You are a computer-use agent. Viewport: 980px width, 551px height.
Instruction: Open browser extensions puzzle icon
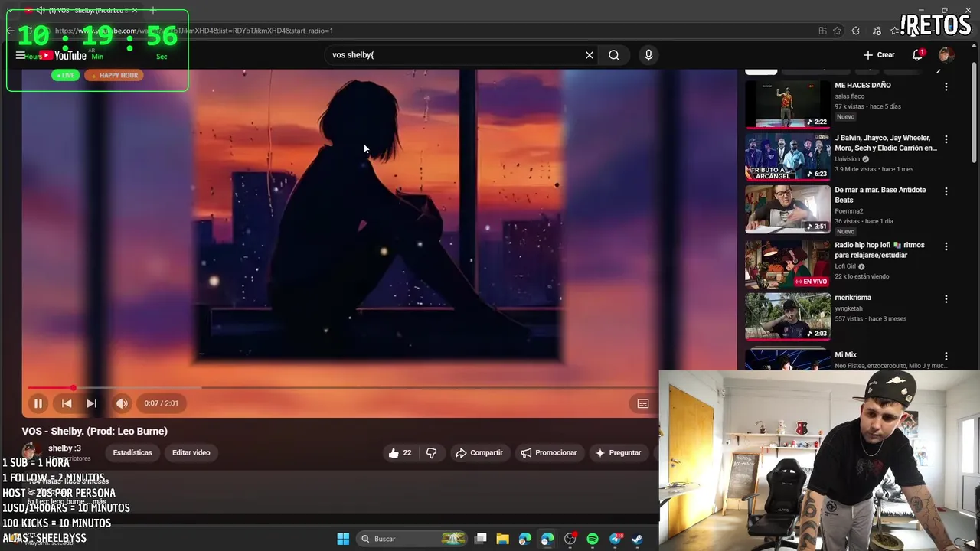pos(855,31)
